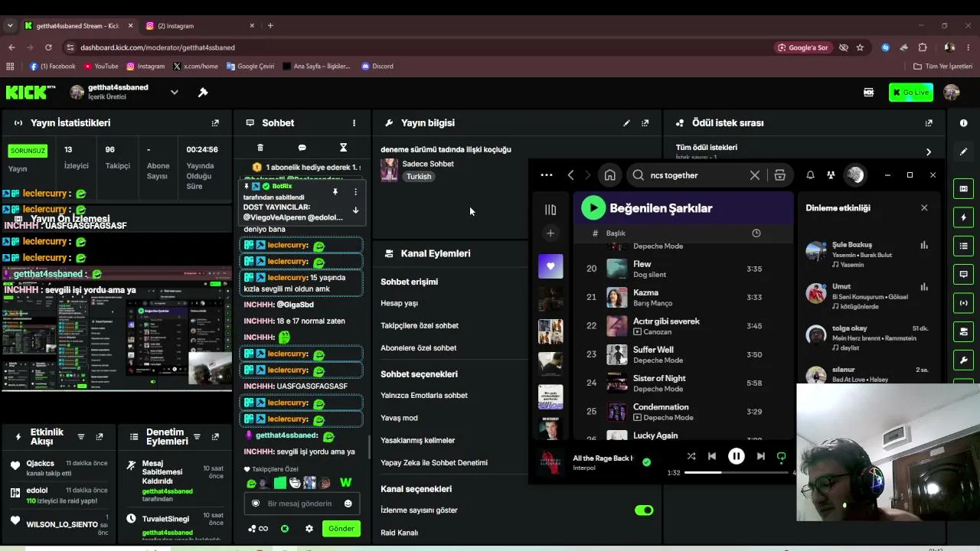Go to previous Spotify track
Image resolution: width=980 pixels, height=551 pixels.
point(712,456)
